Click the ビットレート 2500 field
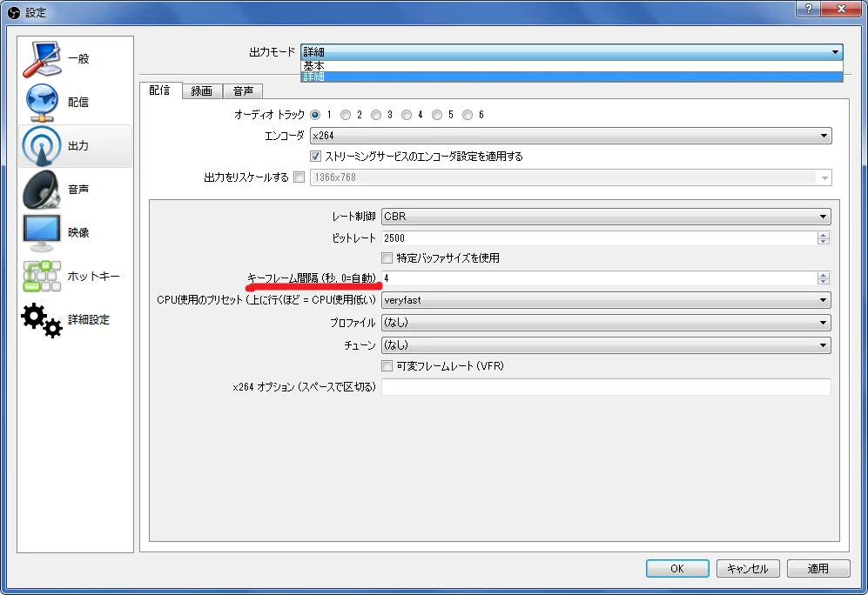 pyautogui.click(x=600, y=238)
